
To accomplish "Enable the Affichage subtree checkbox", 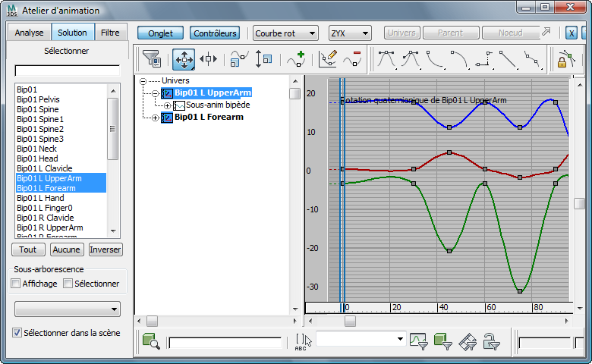I will coord(16,284).
